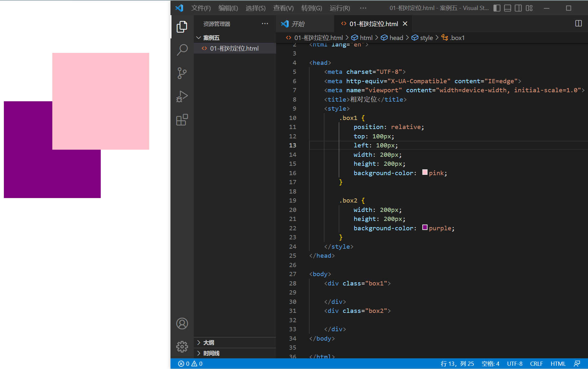Viewport: 588px width, 369px height.
Task: Open the 转到(G) menu
Action: 312,8
